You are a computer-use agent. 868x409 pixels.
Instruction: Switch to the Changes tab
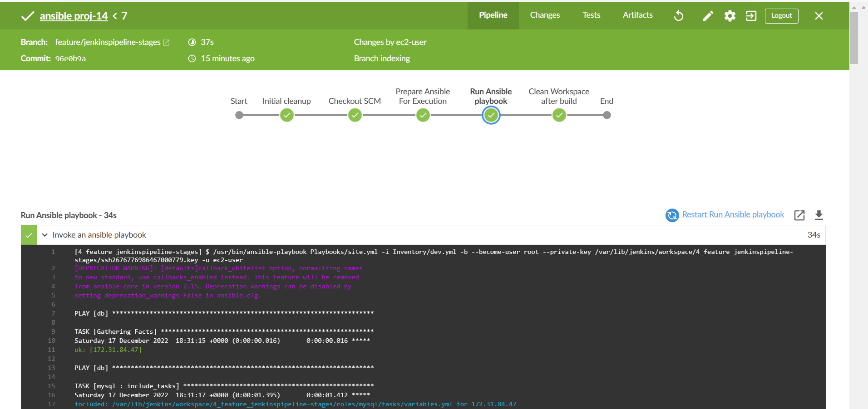(544, 15)
